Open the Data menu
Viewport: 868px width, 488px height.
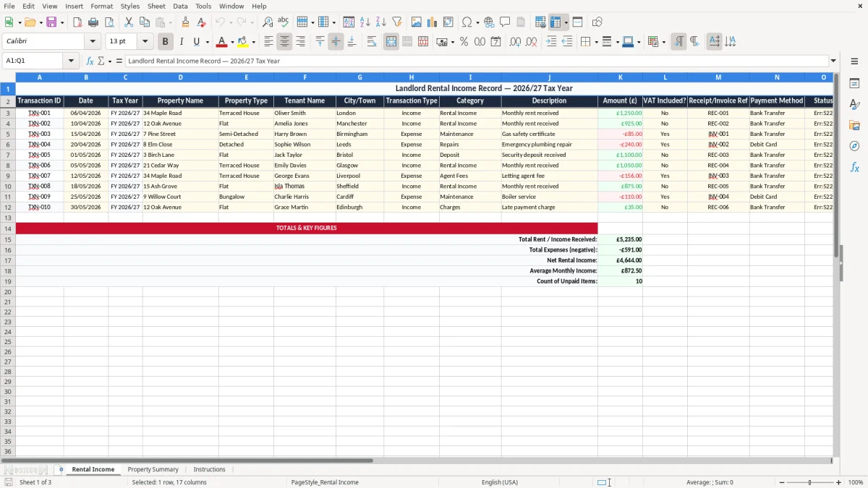click(x=180, y=6)
